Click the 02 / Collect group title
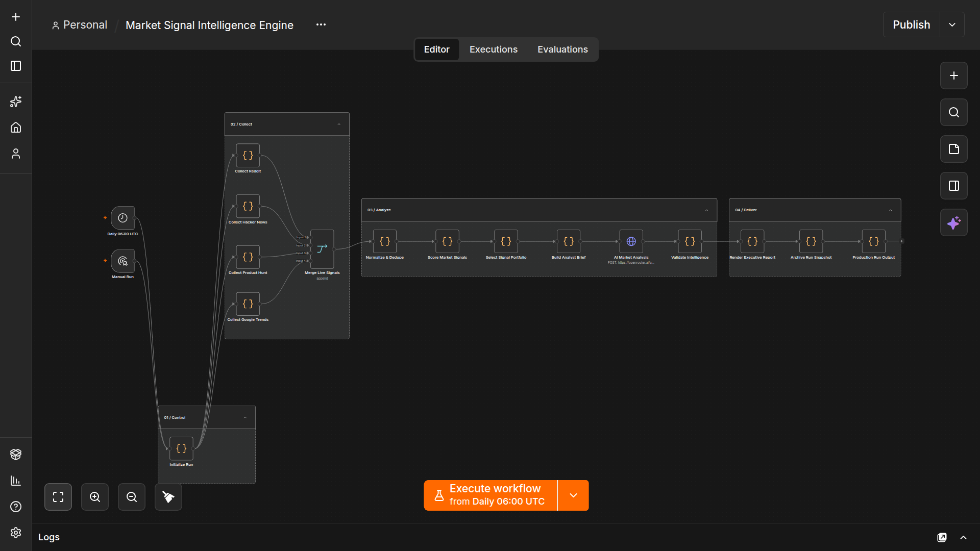Image resolution: width=980 pixels, height=551 pixels. [241, 124]
